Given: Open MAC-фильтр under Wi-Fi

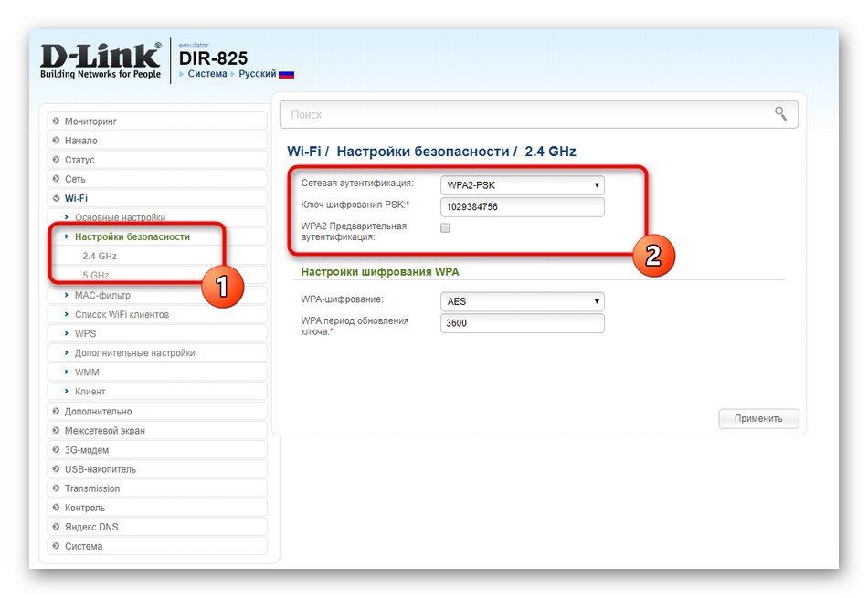Looking at the screenshot, I should (157, 295).
